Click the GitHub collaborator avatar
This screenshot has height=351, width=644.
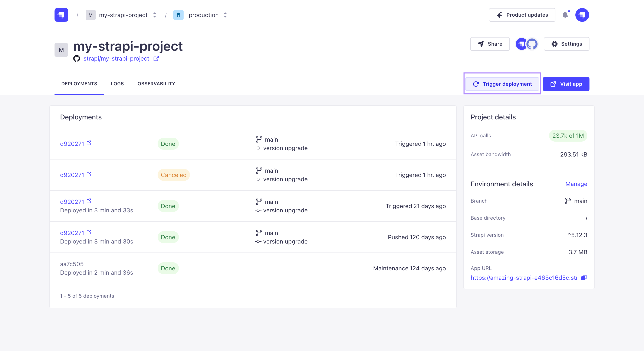(x=532, y=44)
